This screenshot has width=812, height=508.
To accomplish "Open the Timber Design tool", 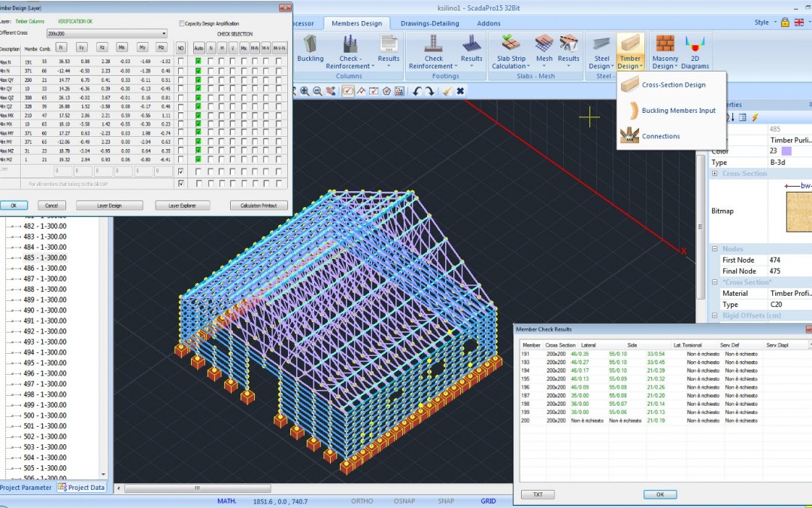I will 630,47.
